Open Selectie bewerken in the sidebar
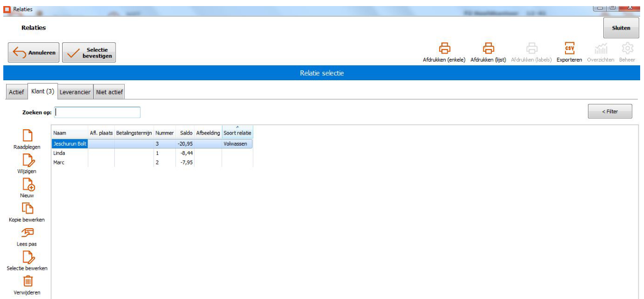The height and width of the screenshot is (299, 644). coord(27,257)
